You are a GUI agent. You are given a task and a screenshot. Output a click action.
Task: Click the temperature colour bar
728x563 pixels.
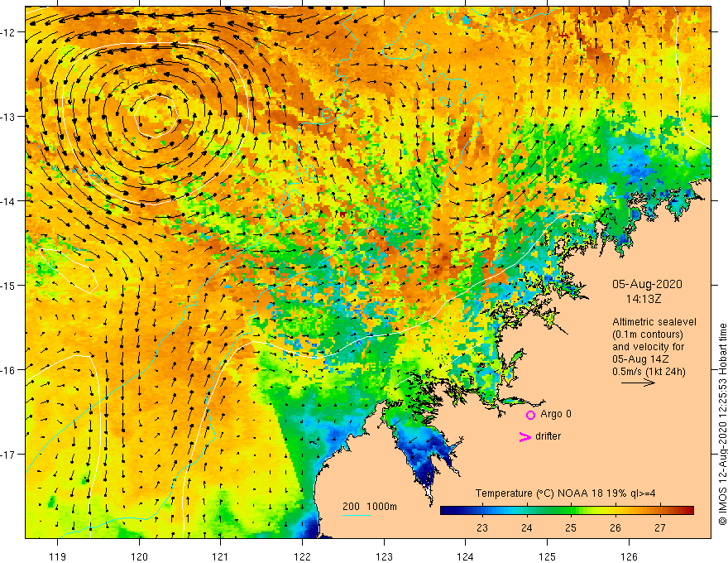click(567, 511)
